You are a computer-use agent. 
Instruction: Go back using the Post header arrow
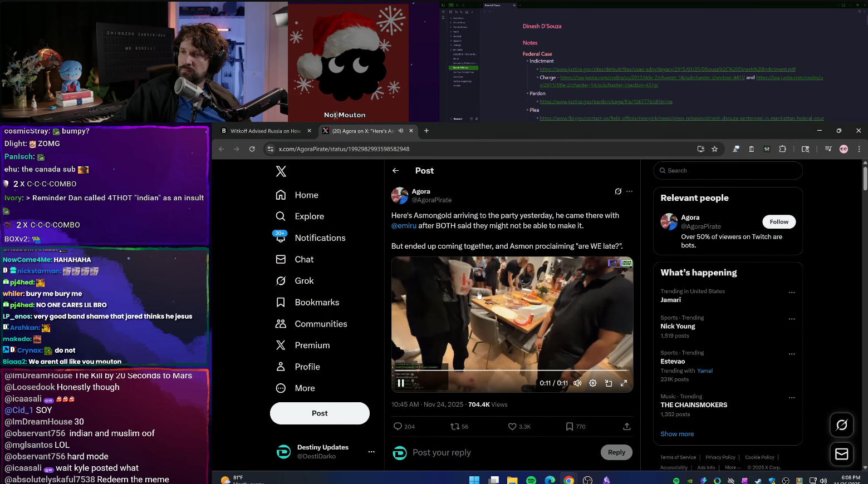coord(396,171)
